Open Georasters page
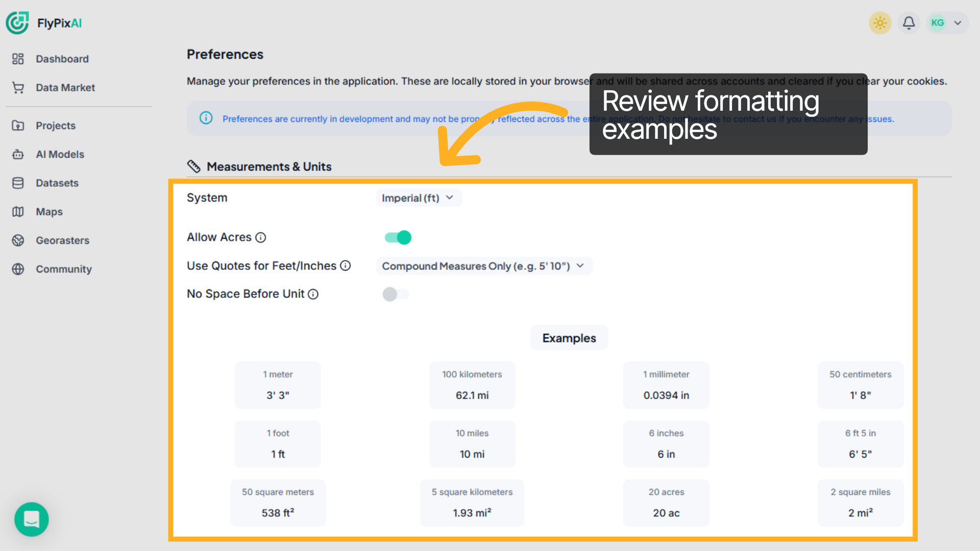 click(62, 240)
